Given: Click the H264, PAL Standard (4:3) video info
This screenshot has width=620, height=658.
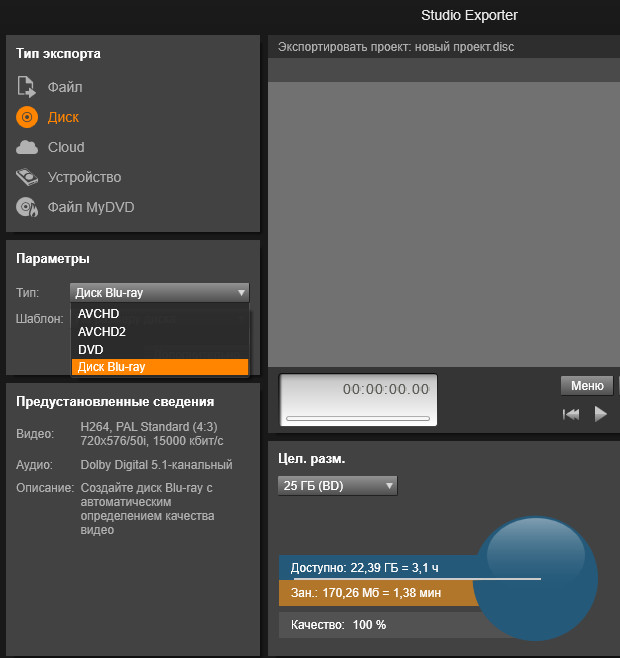Looking at the screenshot, I should 152,433.
